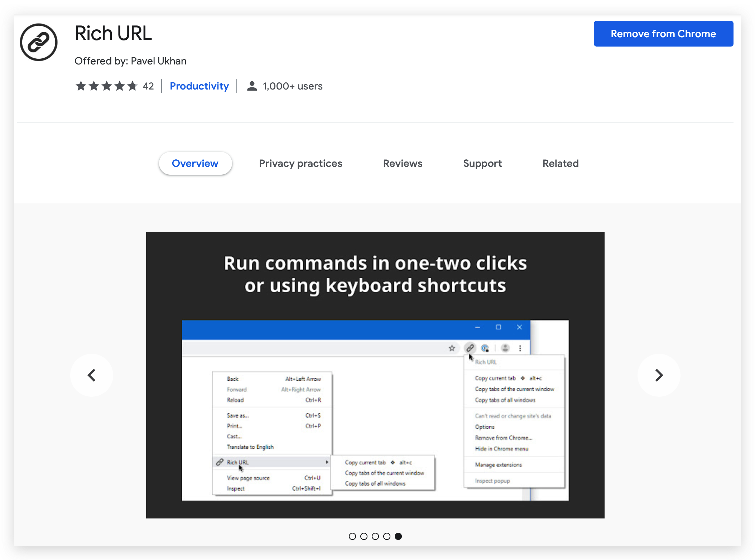Click the bookmark star in the pictured browser toolbar
Screen dimensions: 755x560
coord(452,348)
